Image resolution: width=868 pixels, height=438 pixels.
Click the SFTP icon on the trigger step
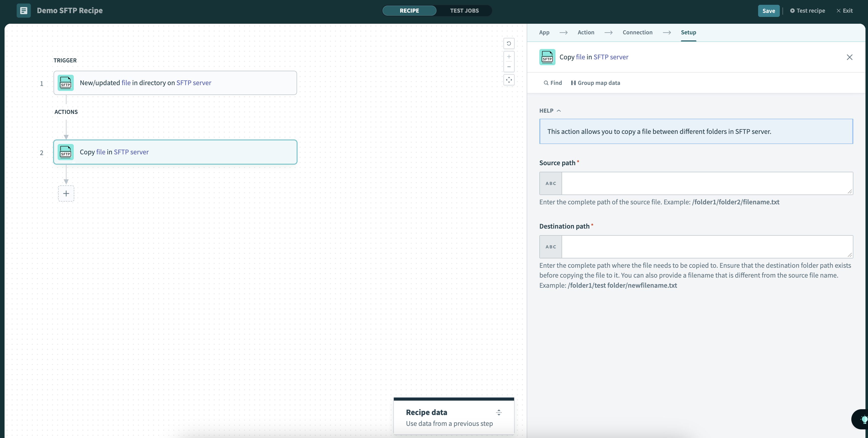(65, 83)
